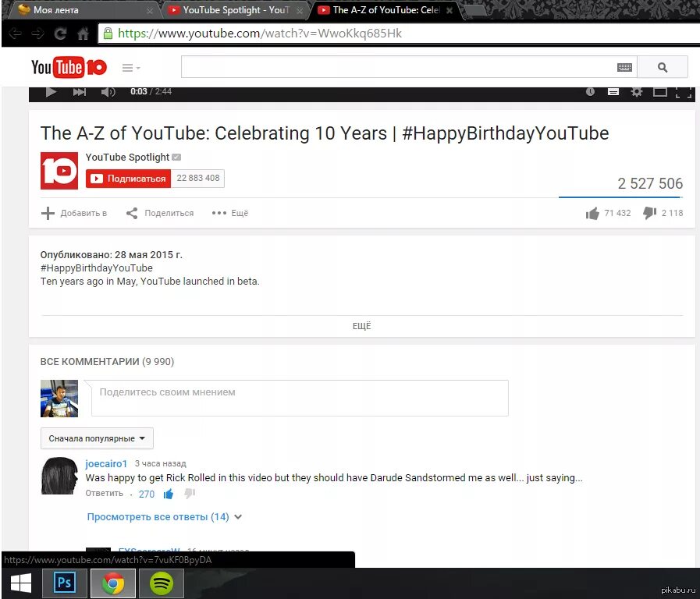This screenshot has width=700, height=599.
Task: Click subscriber count 22 883 408
Action: tap(197, 179)
